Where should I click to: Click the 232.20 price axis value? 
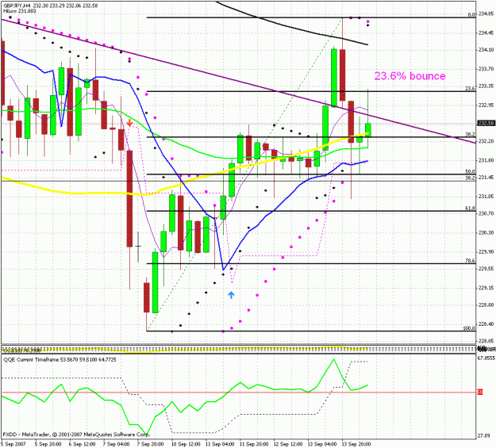[x=486, y=141]
